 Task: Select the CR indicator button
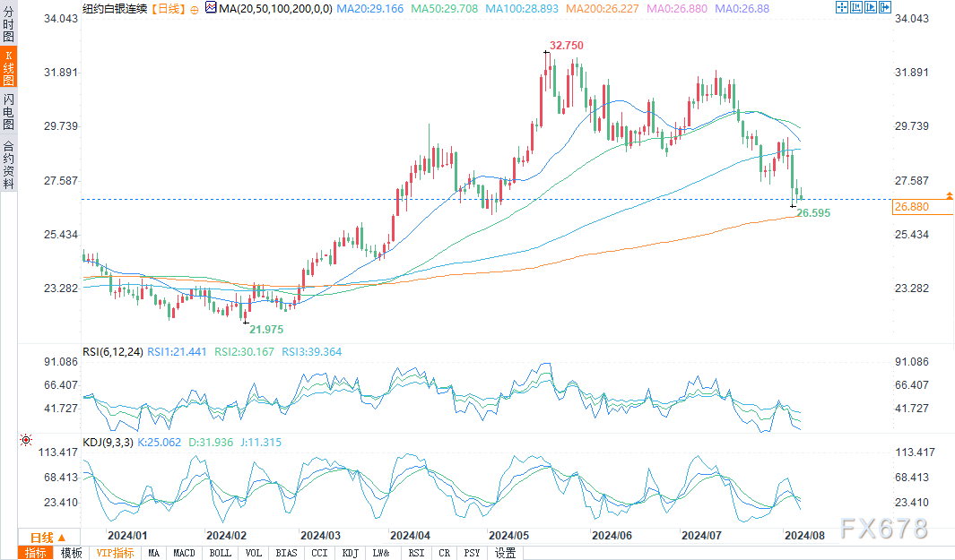tap(445, 553)
